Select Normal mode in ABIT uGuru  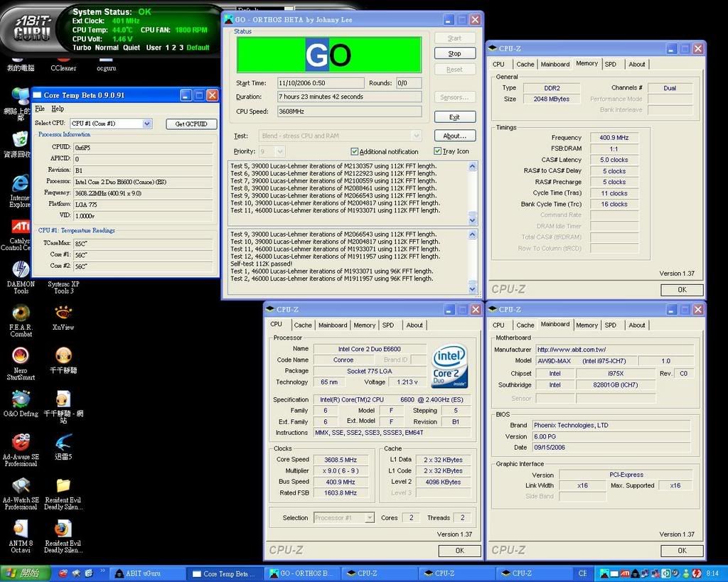point(107,48)
